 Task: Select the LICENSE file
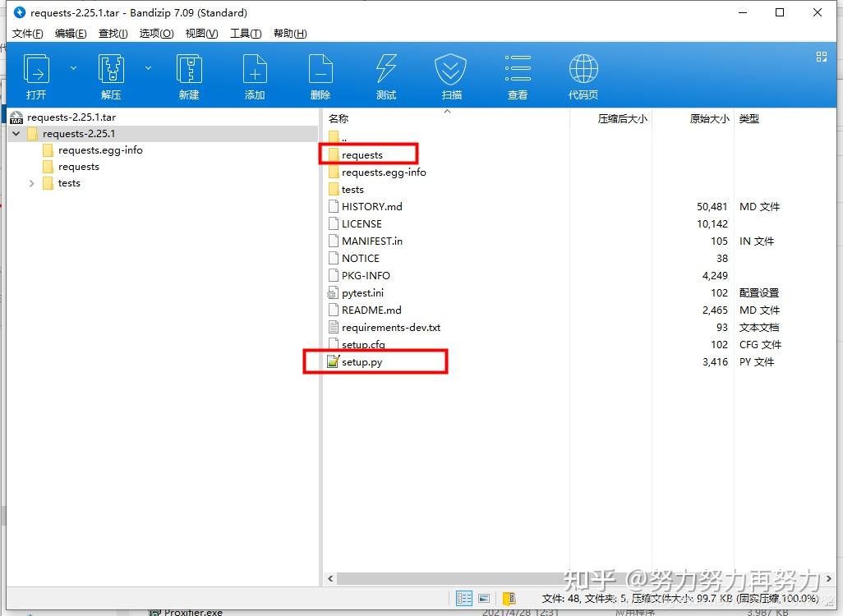362,223
